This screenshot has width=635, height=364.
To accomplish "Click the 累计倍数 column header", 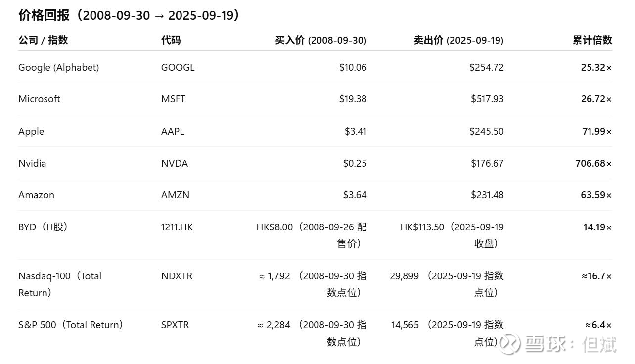I will 592,40.
